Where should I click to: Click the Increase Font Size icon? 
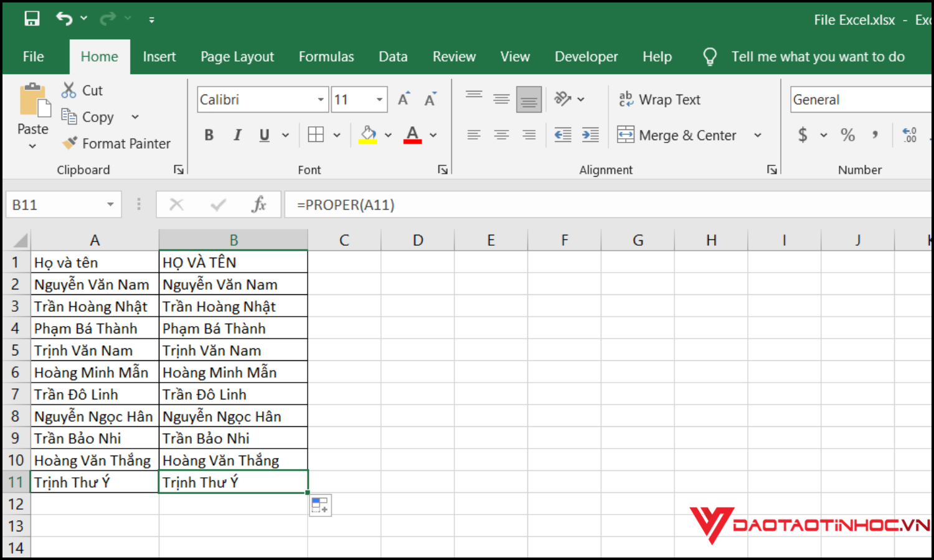[403, 100]
